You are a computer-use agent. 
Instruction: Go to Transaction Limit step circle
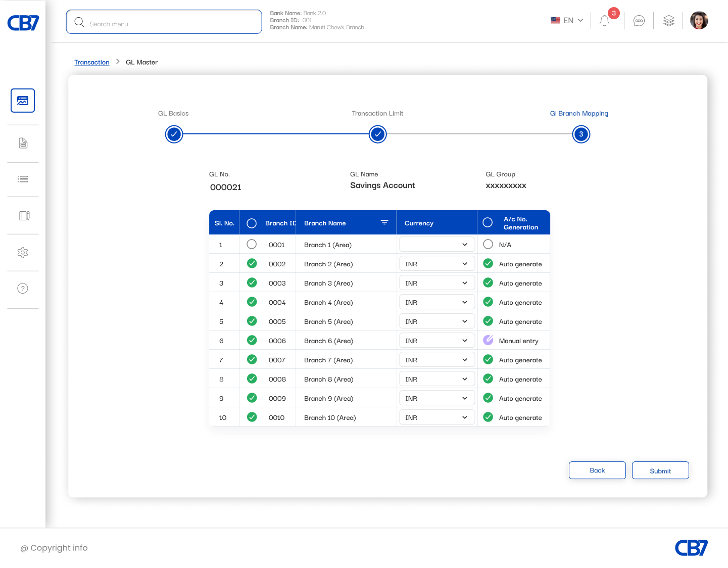click(378, 134)
